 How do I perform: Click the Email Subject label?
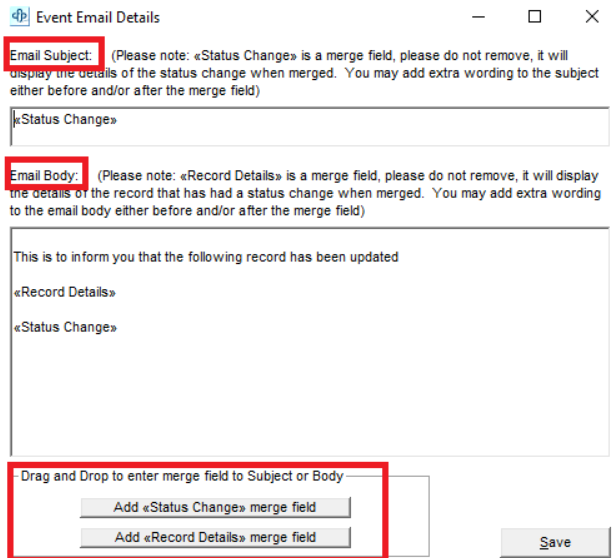point(51,55)
